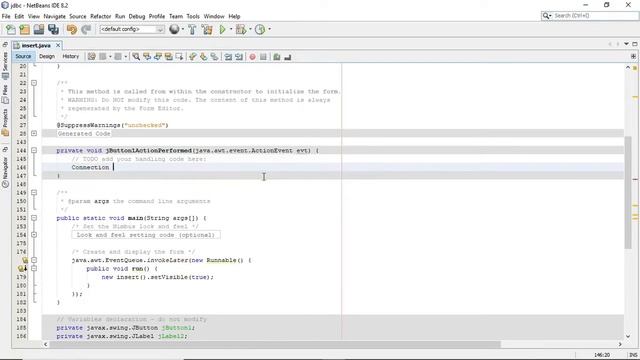Click the lightbulb hint icon at line 178
This screenshot has width=640, height=360.
click(x=22, y=269)
